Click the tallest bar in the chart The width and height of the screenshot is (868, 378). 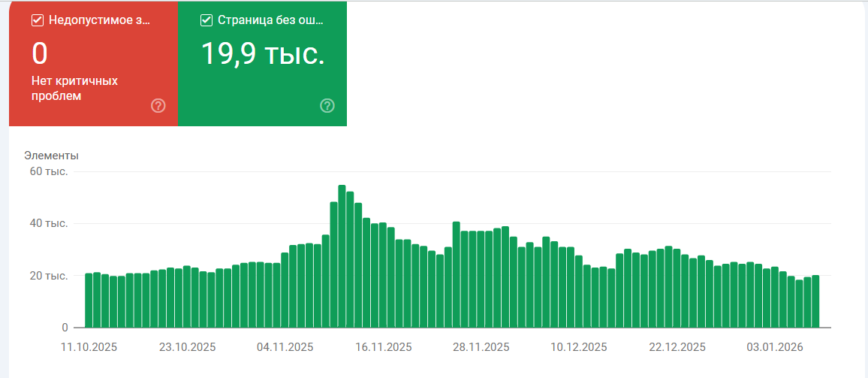[x=342, y=256]
